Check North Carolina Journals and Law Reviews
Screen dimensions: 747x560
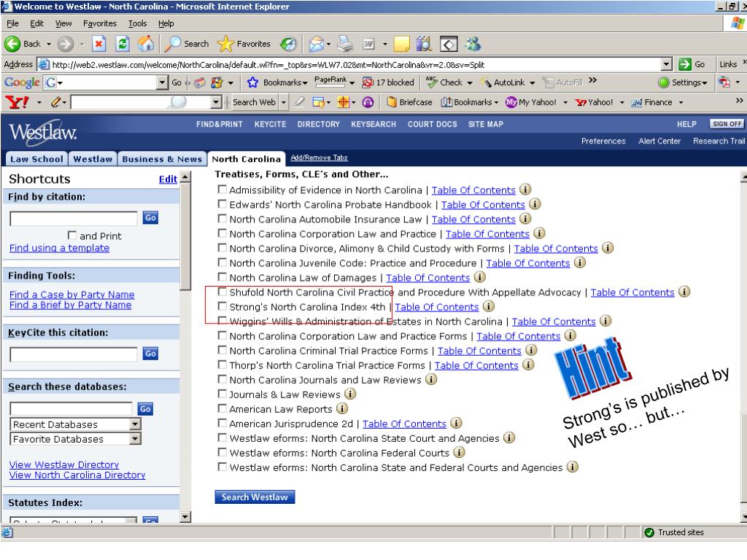coord(222,379)
